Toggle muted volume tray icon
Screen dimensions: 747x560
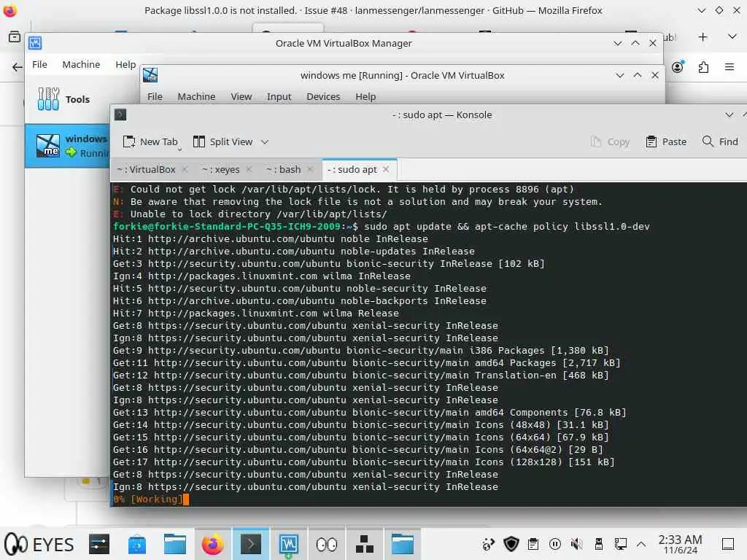tap(577, 544)
